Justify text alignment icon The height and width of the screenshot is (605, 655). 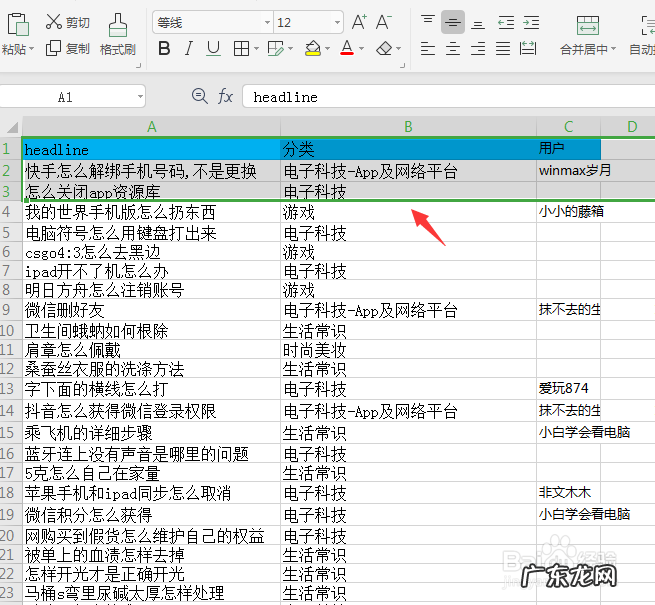point(503,48)
